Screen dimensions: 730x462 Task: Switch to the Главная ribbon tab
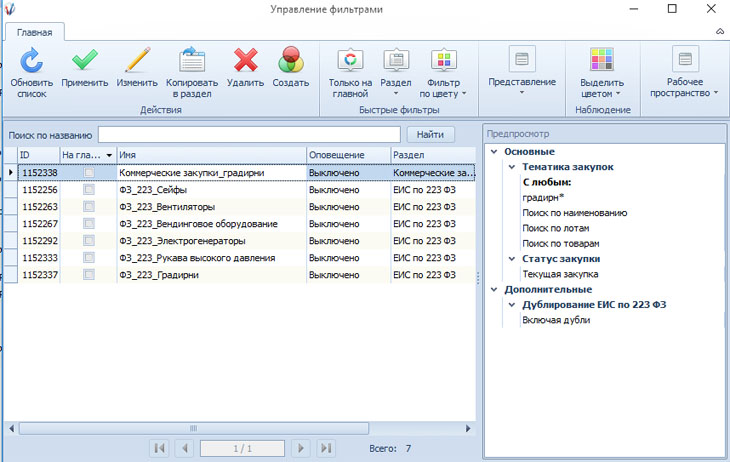[36, 32]
